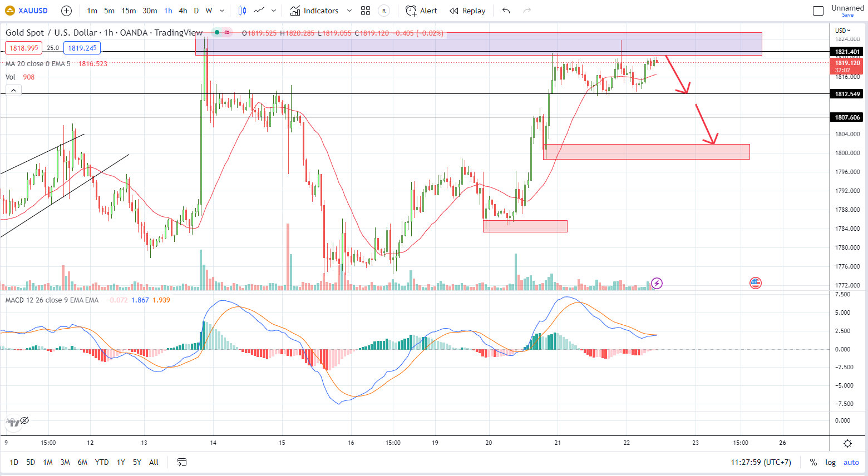This screenshot has height=476, width=868.
Task: Select the 15m timeframe
Action: (129, 11)
